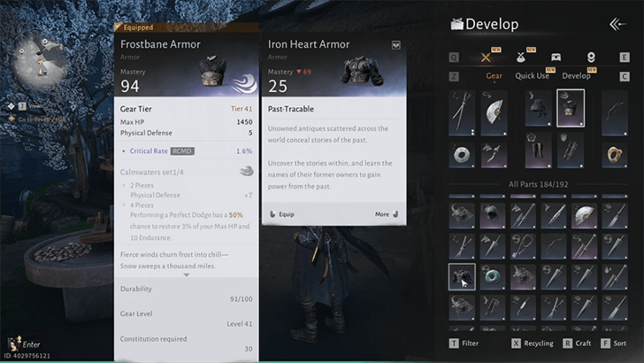Open the Craft function
Viewport: 644px width, 363px height.
577,344
